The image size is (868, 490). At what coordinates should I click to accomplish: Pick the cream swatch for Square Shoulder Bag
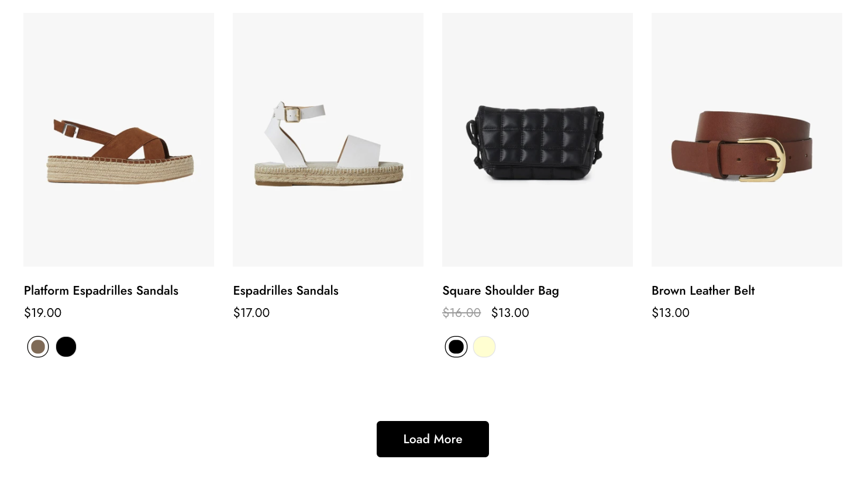484,347
